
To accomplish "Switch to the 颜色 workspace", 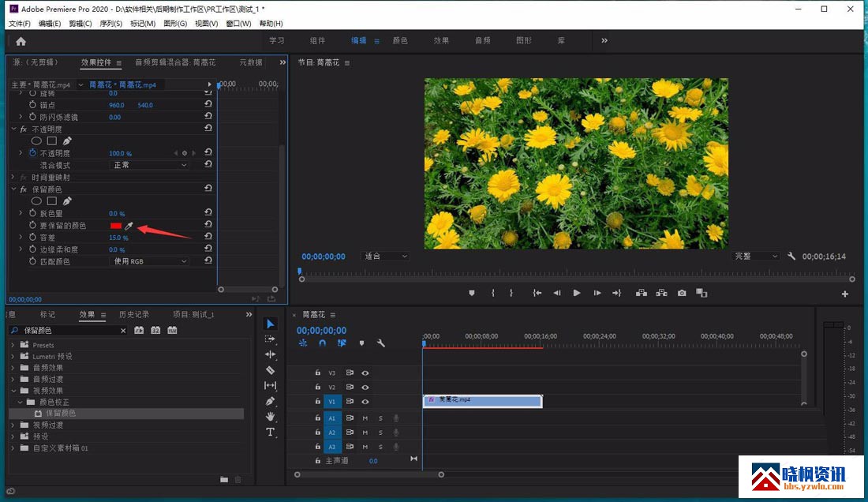I will (x=400, y=40).
